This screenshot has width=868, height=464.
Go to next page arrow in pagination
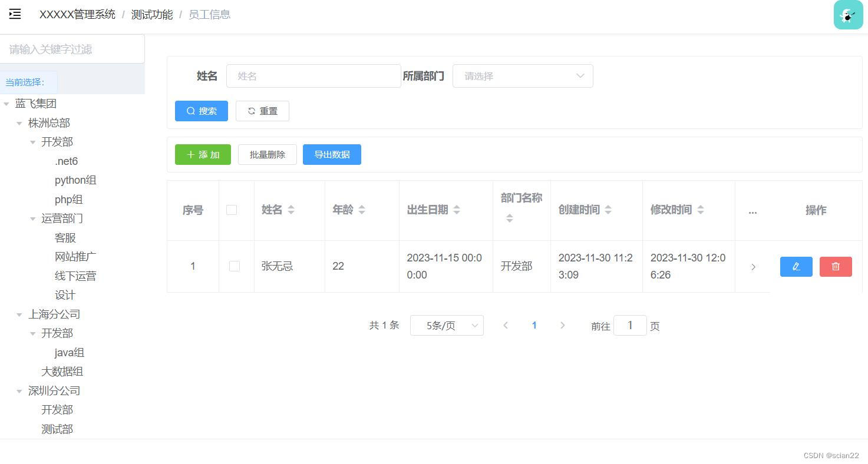563,325
